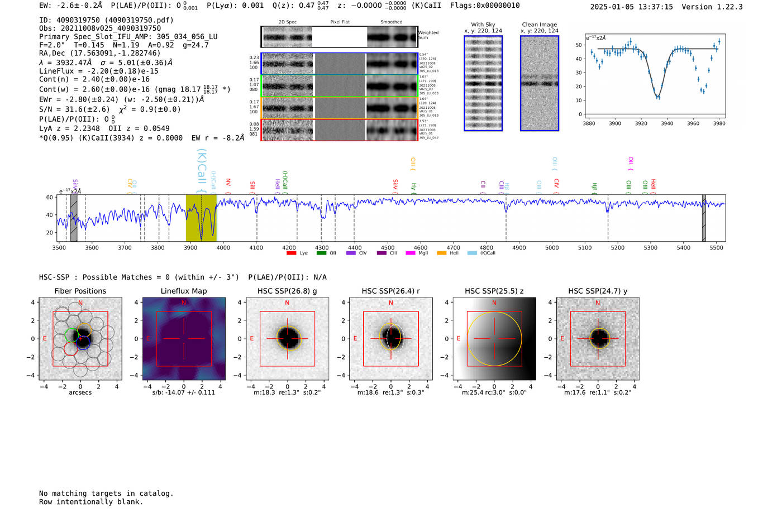Screen dimensions: 782x532
Task: Select the red-bordered fiber spectrum row
Action: (x=340, y=130)
